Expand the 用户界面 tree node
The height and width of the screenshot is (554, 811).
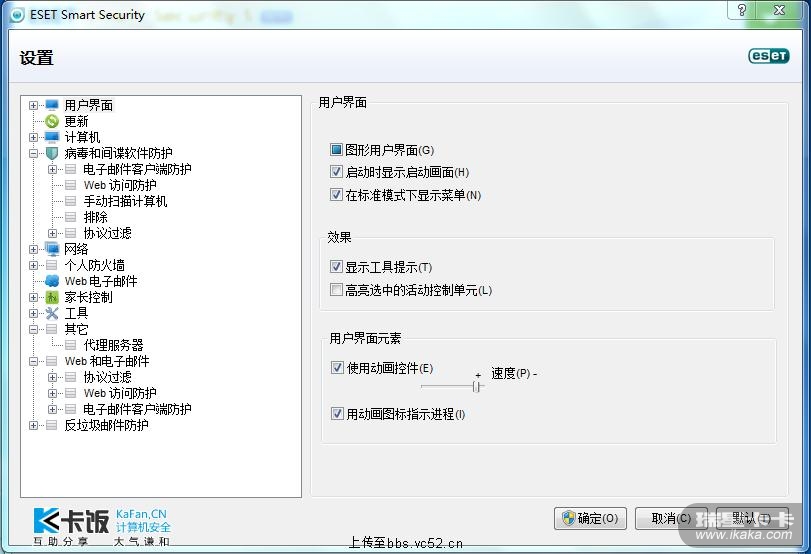point(34,106)
